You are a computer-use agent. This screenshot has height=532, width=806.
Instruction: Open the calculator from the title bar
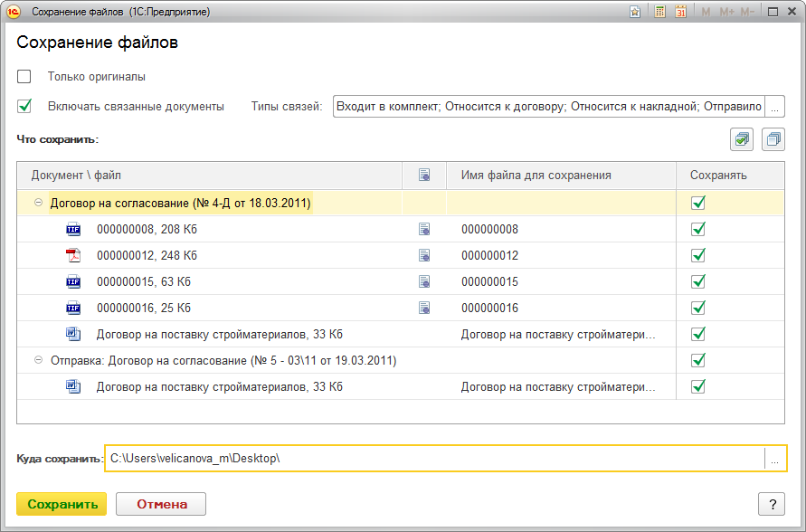pyautogui.click(x=658, y=12)
